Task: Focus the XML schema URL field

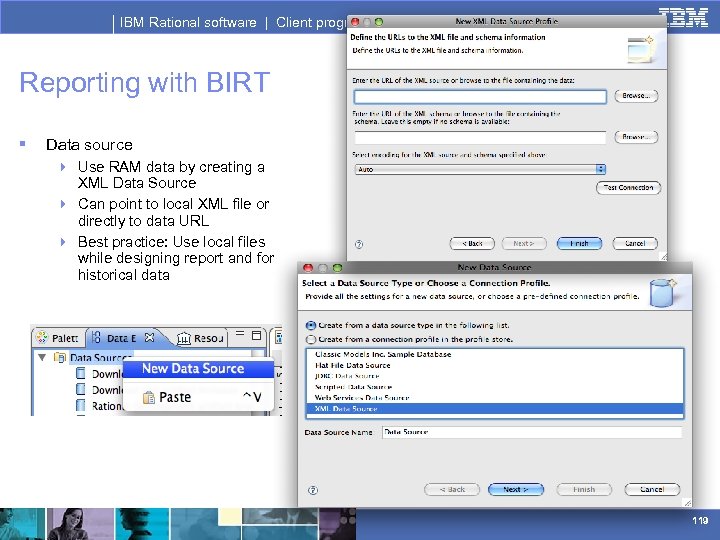Action: click(x=480, y=137)
